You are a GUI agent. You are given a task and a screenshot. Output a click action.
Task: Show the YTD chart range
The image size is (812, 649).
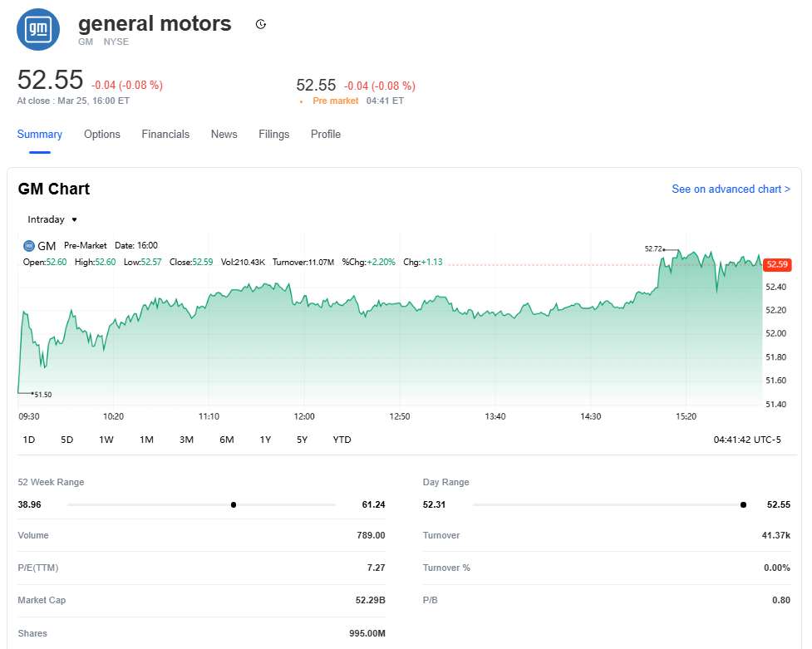pyautogui.click(x=342, y=440)
